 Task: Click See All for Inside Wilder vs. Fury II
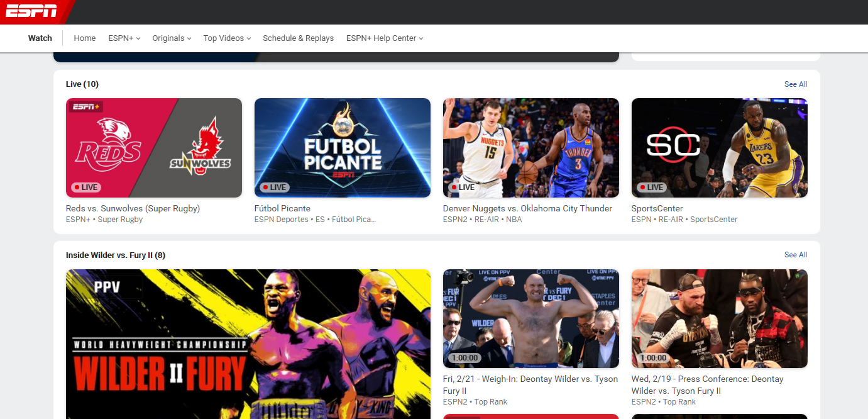click(795, 255)
